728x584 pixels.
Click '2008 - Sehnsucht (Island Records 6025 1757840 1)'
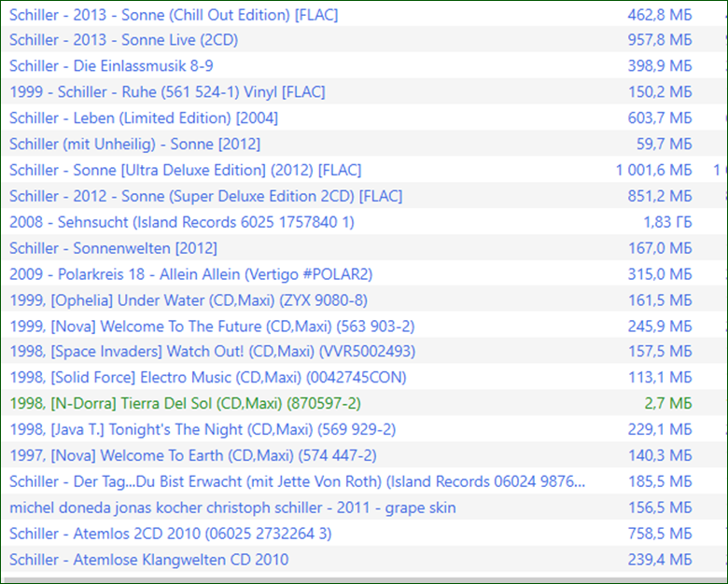point(182,222)
